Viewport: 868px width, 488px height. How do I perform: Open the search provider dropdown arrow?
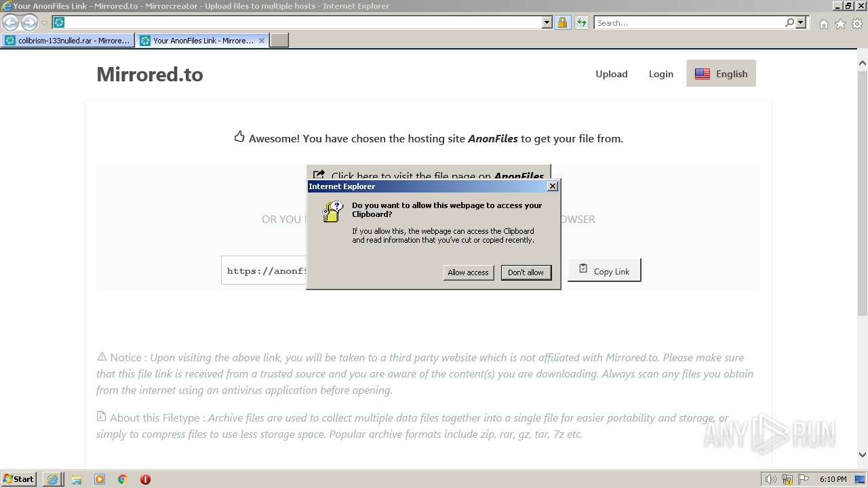pos(801,22)
